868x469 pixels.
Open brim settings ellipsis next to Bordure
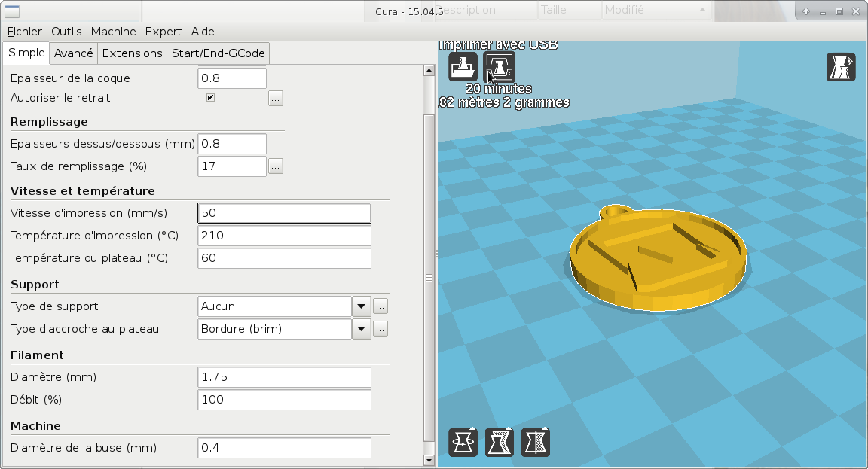pyautogui.click(x=381, y=329)
